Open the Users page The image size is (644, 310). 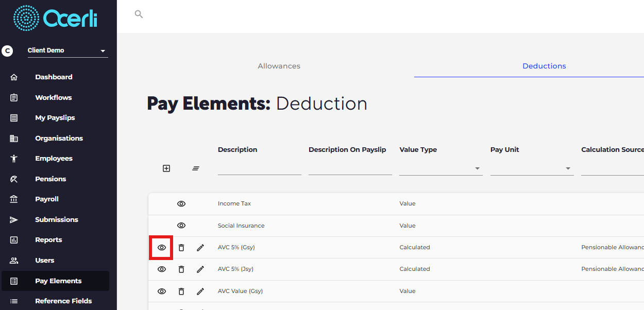point(44,261)
